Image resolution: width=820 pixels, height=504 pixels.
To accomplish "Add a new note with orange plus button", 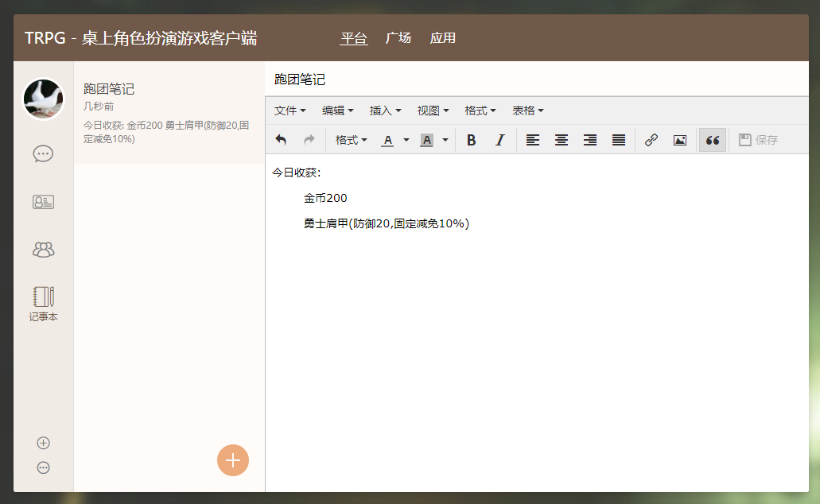I will (x=233, y=460).
